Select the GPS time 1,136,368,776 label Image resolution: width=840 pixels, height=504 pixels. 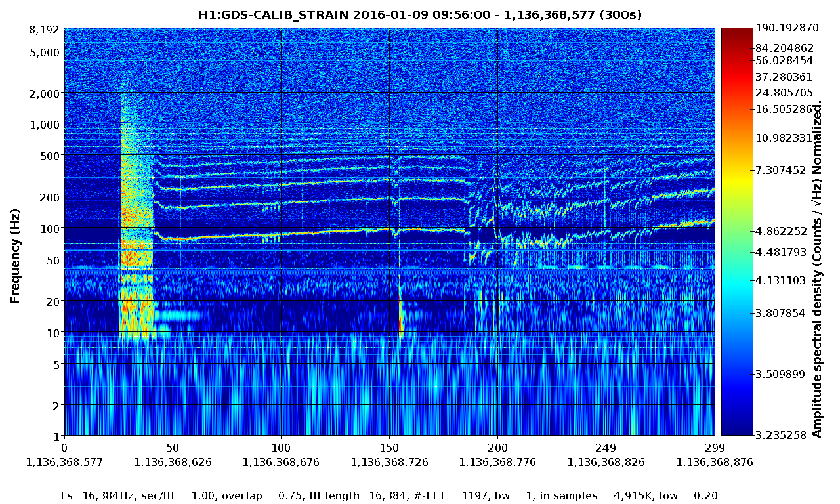coord(497,462)
